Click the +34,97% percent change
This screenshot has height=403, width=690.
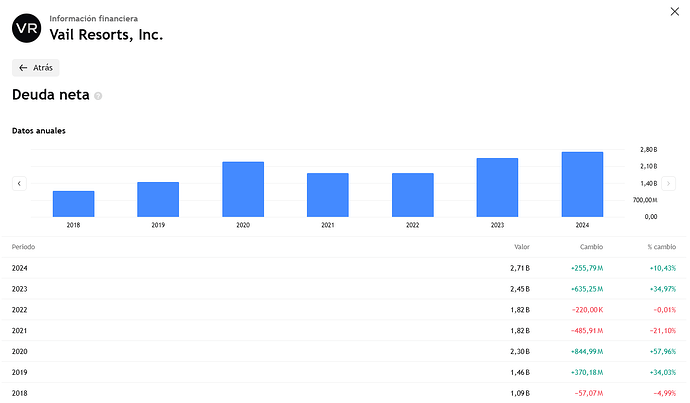(663, 289)
